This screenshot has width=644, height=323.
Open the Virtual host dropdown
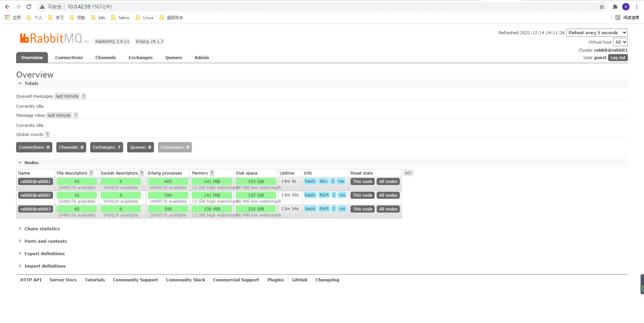click(x=620, y=42)
